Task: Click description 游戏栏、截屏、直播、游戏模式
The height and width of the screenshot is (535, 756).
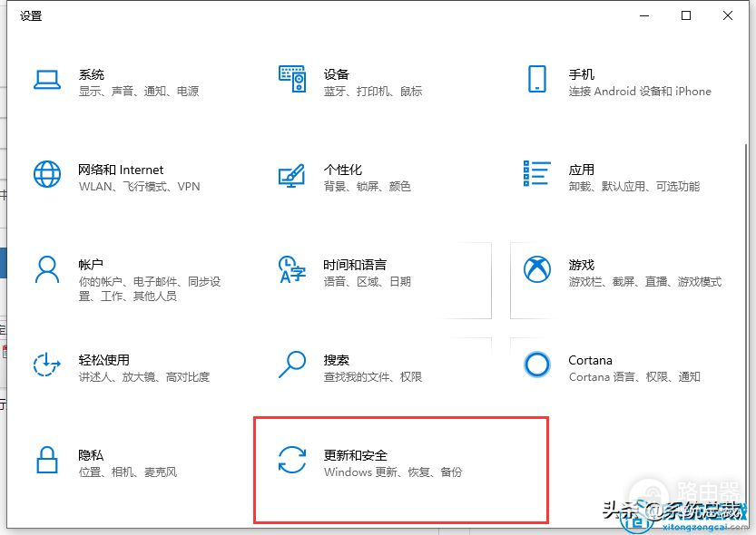Action: coord(645,282)
